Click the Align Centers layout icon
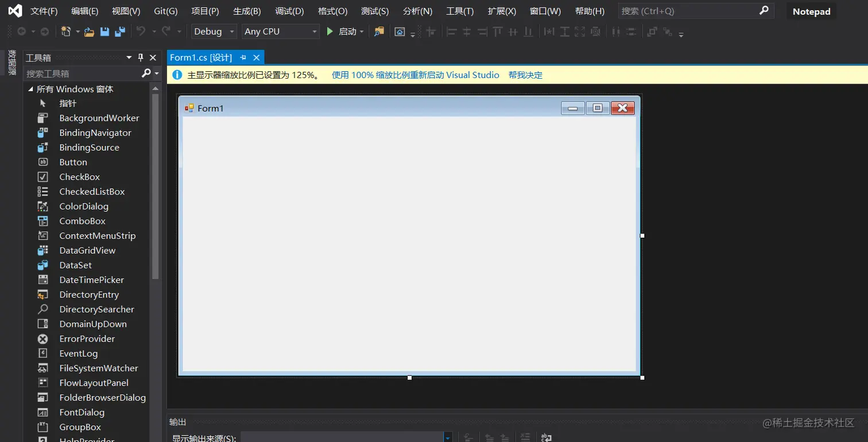The width and height of the screenshot is (868, 442). coord(467,32)
